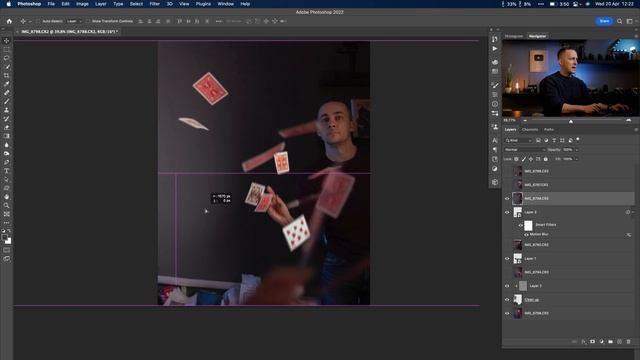The width and height of the screenshot is (640, 360).
Task: Open the Window menu
Action: [225, 4]
